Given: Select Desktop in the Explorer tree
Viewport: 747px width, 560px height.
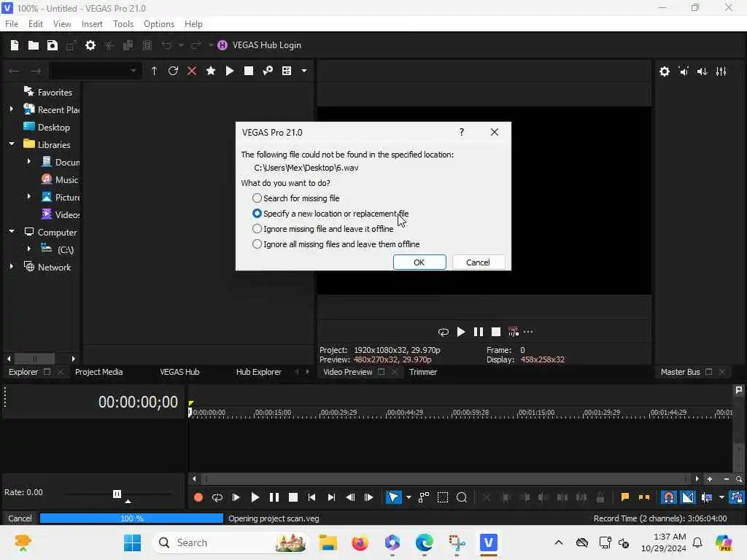Looking at the screenshot, I should click(47, 127).
